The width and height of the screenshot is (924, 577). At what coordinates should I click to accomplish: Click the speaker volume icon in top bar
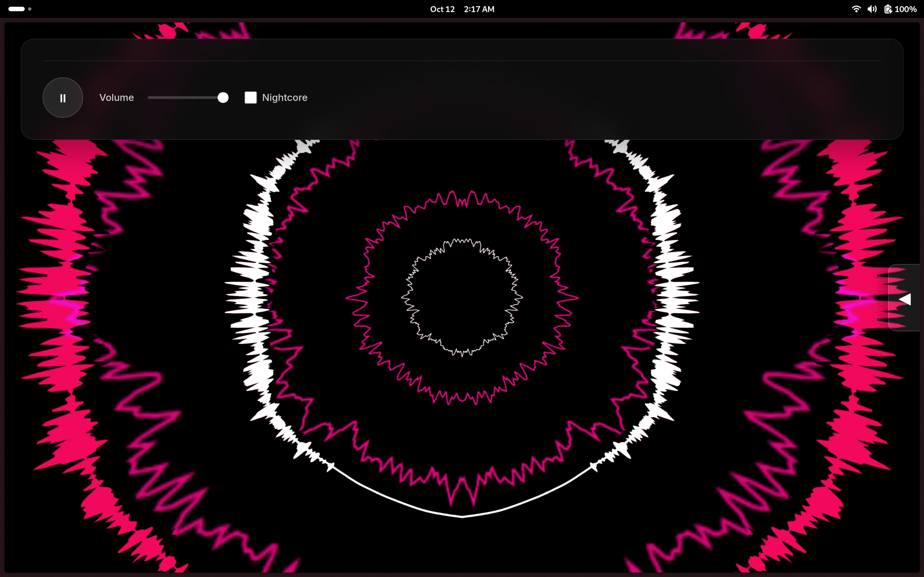point(872,9)
